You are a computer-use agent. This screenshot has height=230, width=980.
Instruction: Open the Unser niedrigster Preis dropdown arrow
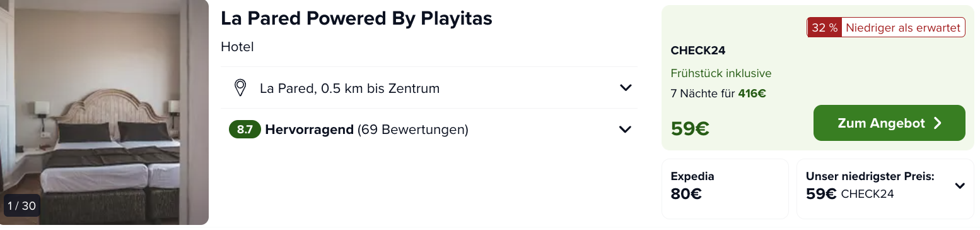pyautogui.click(x=960, y=186)
